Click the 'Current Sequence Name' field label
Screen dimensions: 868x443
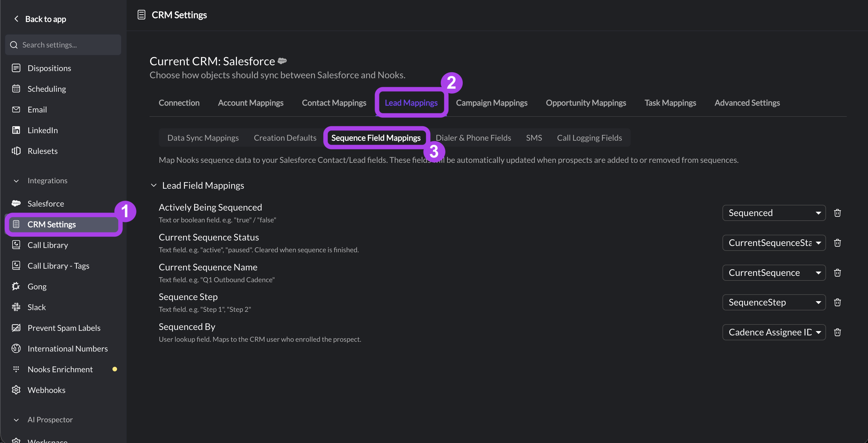208,267
